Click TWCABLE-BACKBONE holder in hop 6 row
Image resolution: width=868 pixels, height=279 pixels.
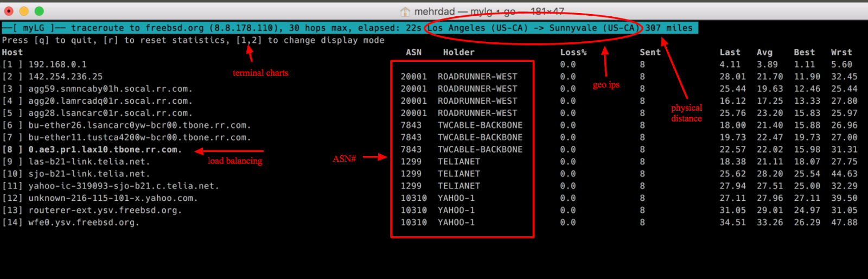[x=480, y=125]
